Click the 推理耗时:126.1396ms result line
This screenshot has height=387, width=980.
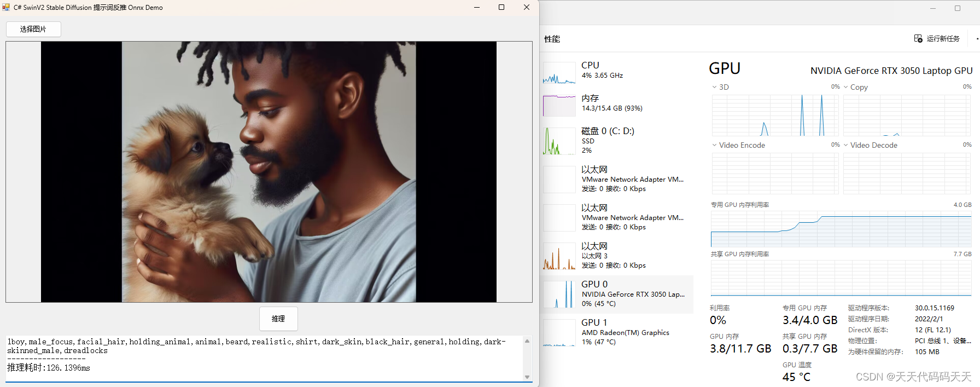click(49, 368)
